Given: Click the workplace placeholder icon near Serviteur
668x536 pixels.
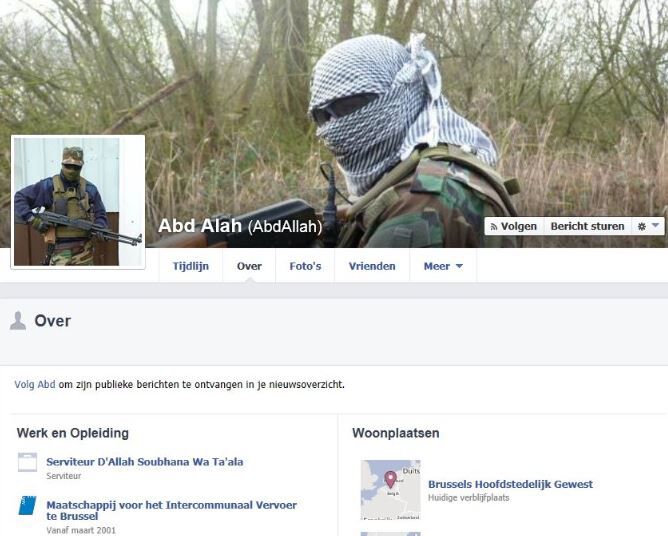Looking at the screenshot, I should coord(28,462).
